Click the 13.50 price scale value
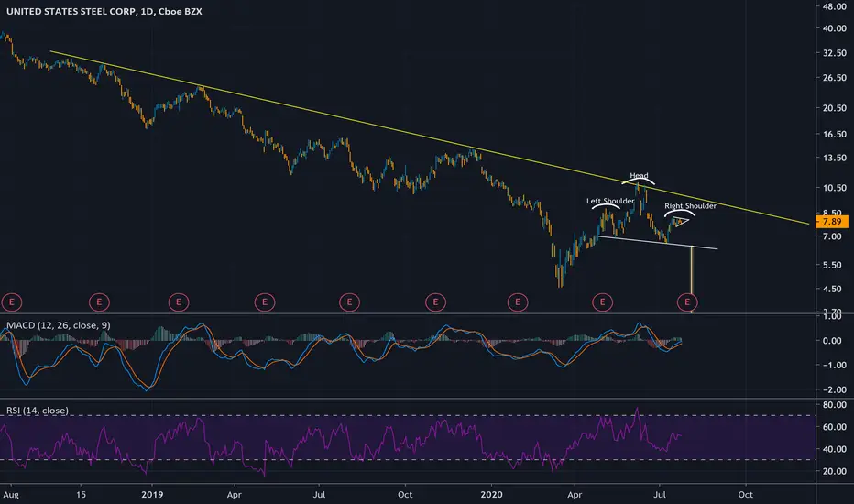This screenshot has width=854, height=504. (835, 158)
